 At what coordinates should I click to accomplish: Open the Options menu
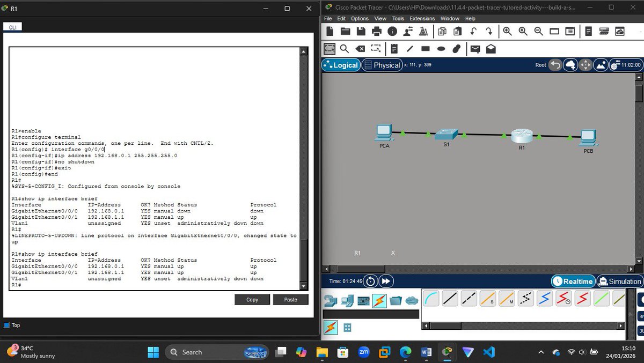tap(360, 19)
